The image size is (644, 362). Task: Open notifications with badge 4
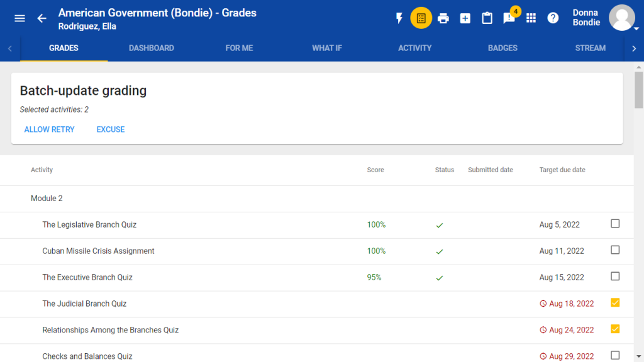[x=509, y=18]
